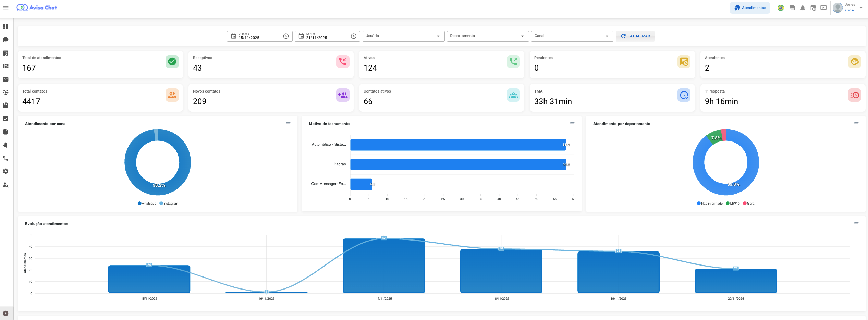The height and width of the screenshot is (320, 868).
Task: Click the phone icon in the sidebar
Action: click(5, 158)
